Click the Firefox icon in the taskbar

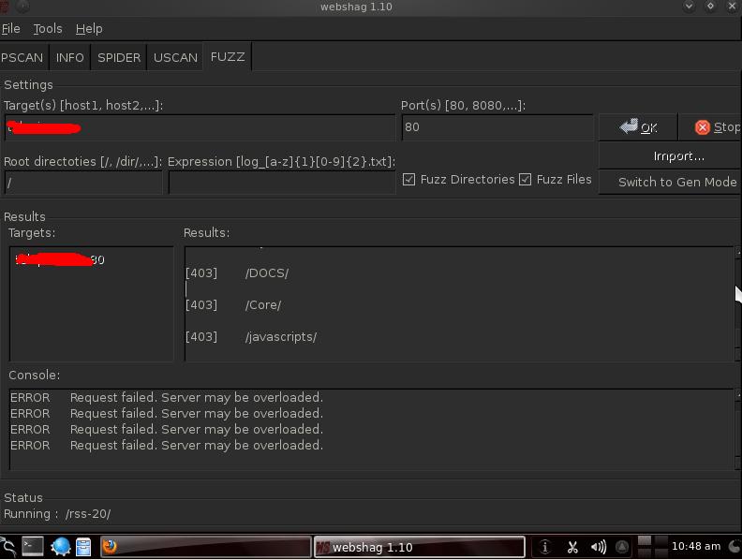point(110,546)
